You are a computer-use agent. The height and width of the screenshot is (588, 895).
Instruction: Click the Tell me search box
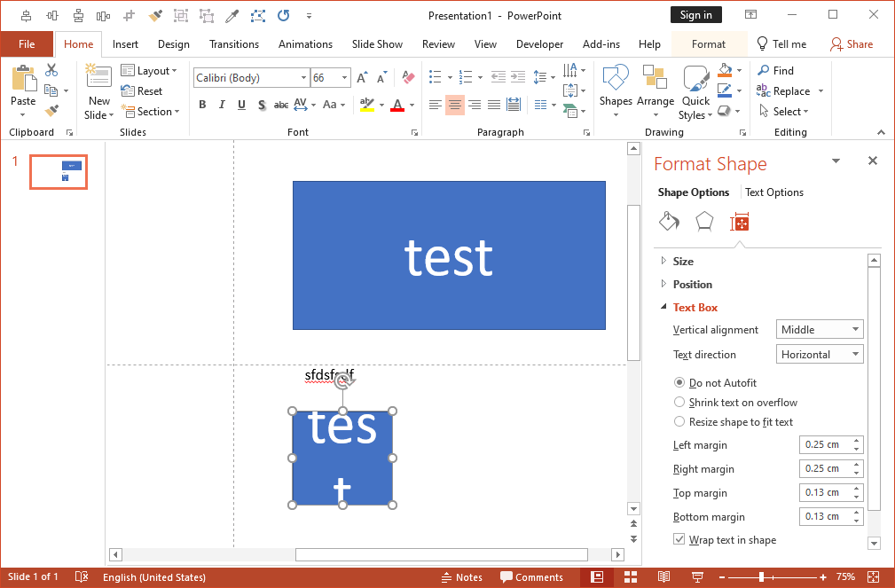[x=781, y=44]
